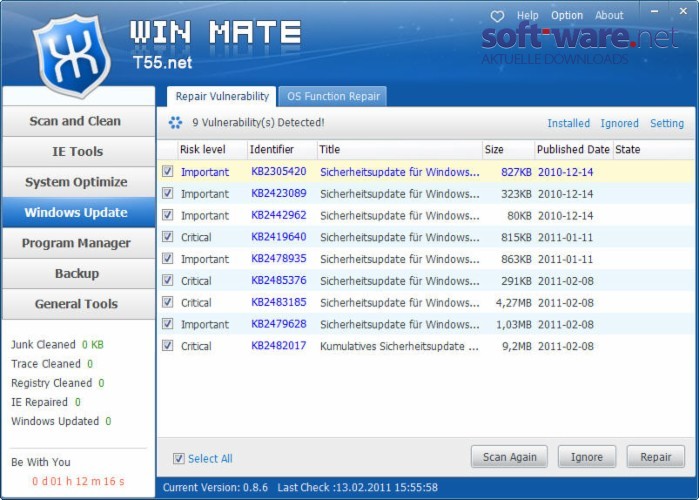The image size is (699, 500).
Task: Minimize the Win Mate window
Action: point(654,12)
